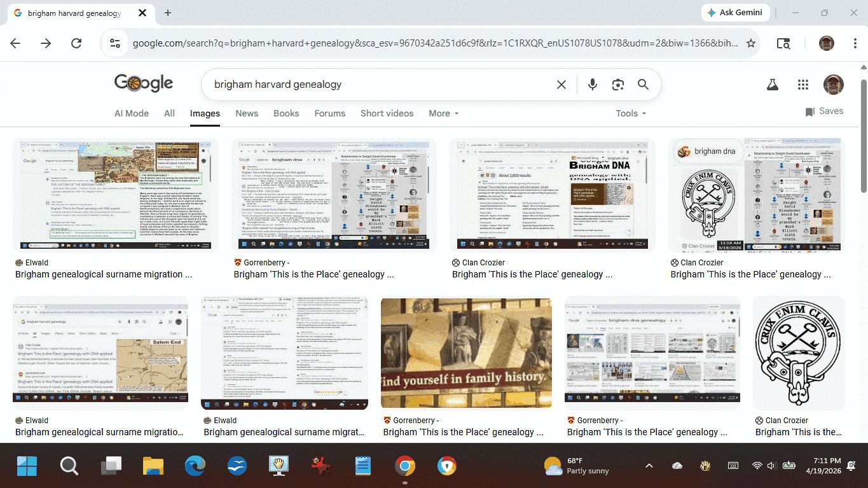Open the Google apps grid
This screenshot has height=488, width=868.
pyautogui.click(x=803, y=85)
